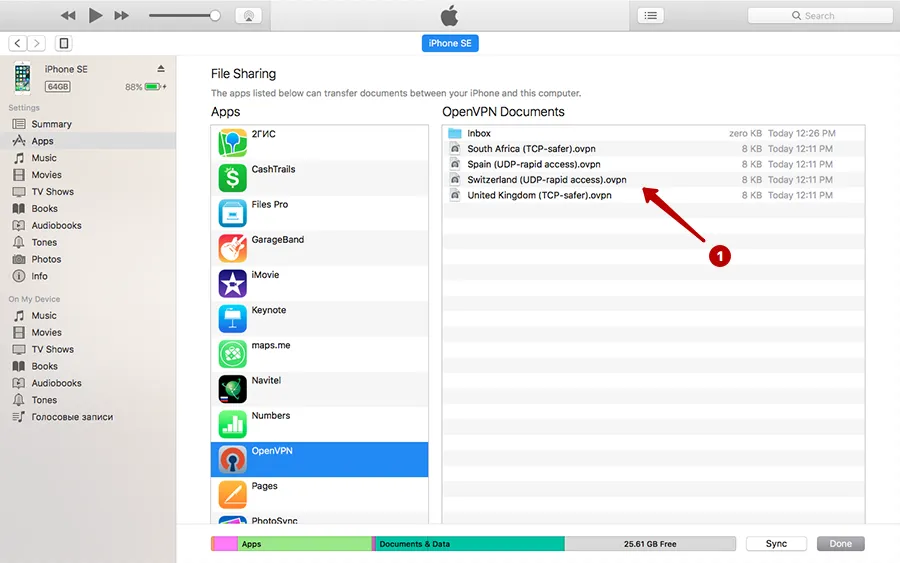
Task: Open Movies under On My Device
Action: pyautogui.click(x=88, y=332)
